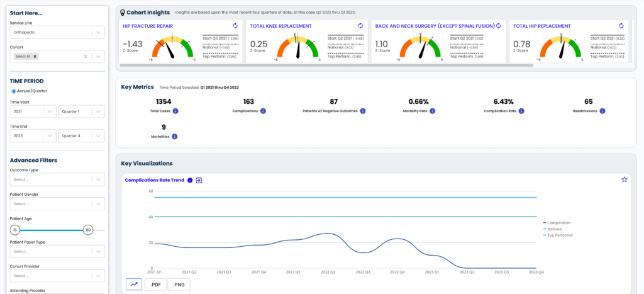
Task: Open info tooltip for Mortality Rate
Action: 433,111
